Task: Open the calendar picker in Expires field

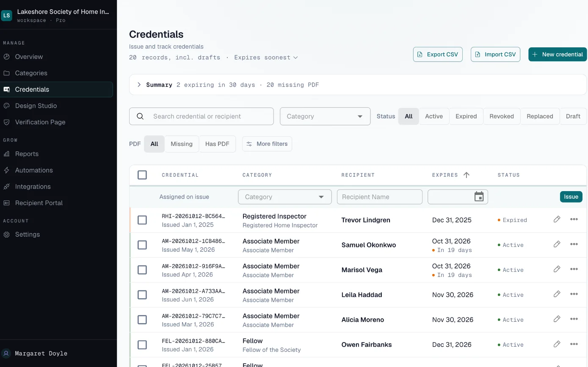Action: tap(479, 197)
